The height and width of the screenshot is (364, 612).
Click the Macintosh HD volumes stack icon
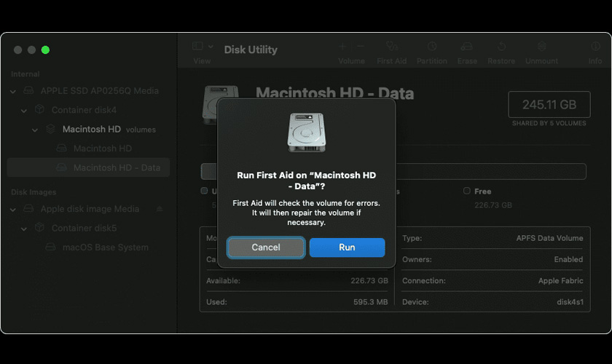(50, 129)
